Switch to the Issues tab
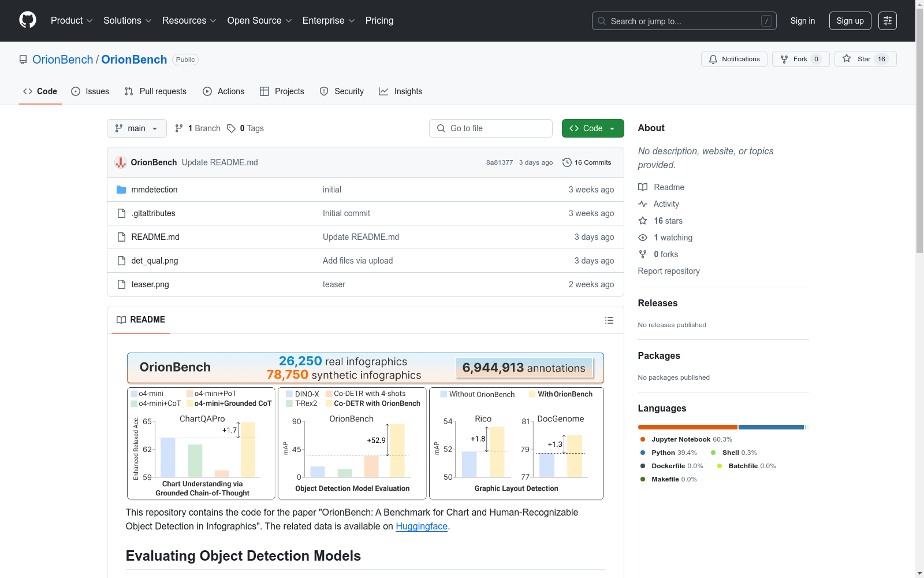 tap(90, 91)
